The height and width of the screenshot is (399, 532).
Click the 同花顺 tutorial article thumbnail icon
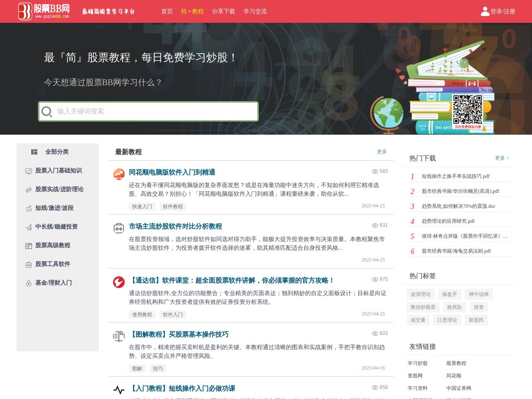pos(118,174)
